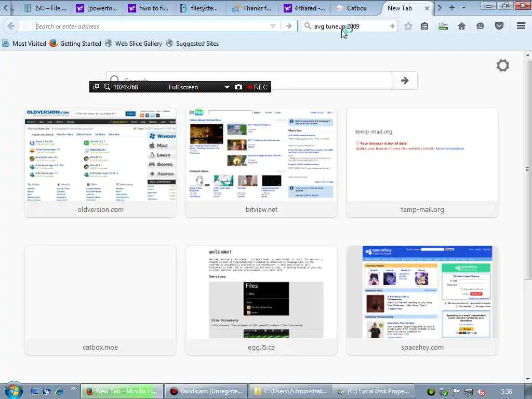
Task: Open Bandicam Full screen dropdown arrow
Action: (227, 87)
